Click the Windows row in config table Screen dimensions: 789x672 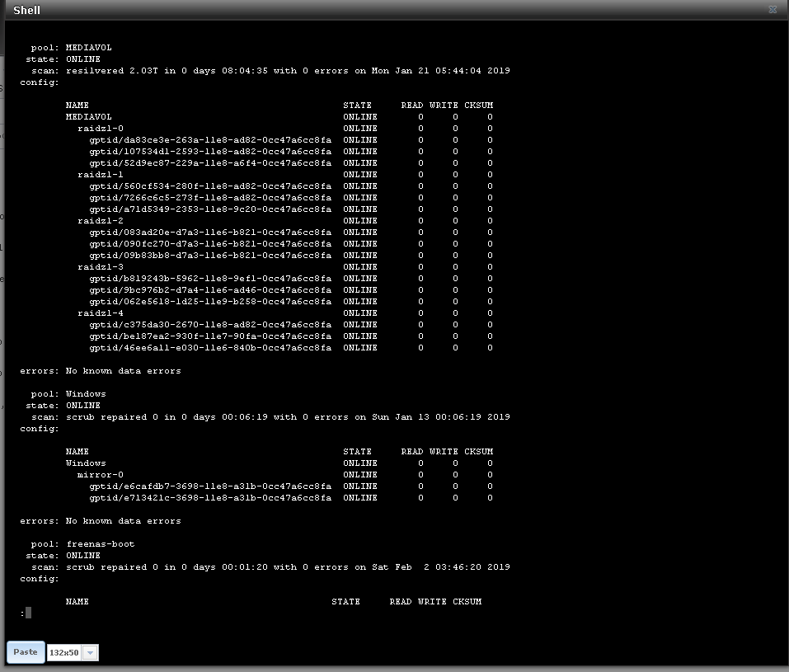[279, 463]
